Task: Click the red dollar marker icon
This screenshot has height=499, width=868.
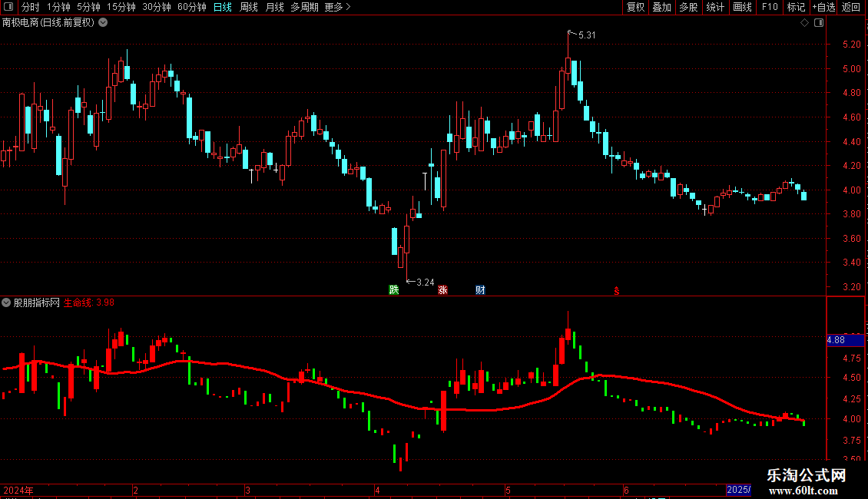Action: point(617,291)
